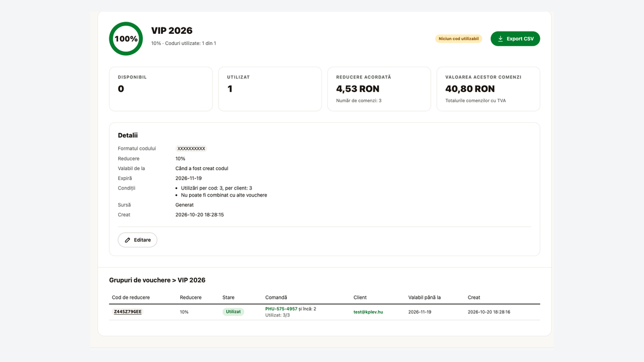Click expiry date 2026-11-19 in Detalii
The height and width of the screenshot is (362, 644).
point(189,178)
